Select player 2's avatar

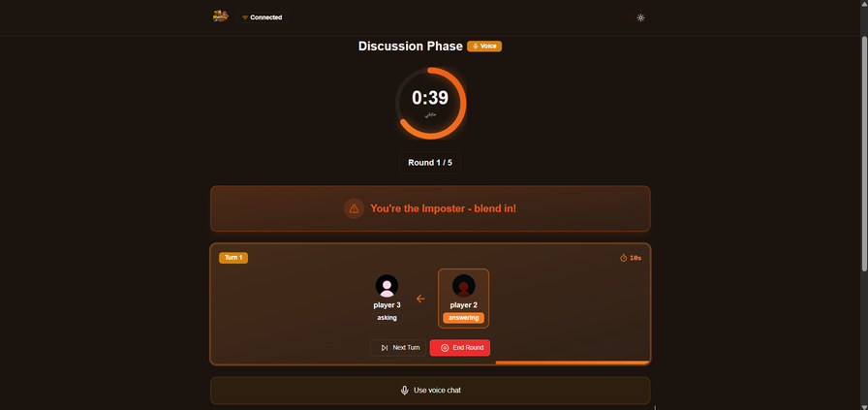tap(463, 286)
